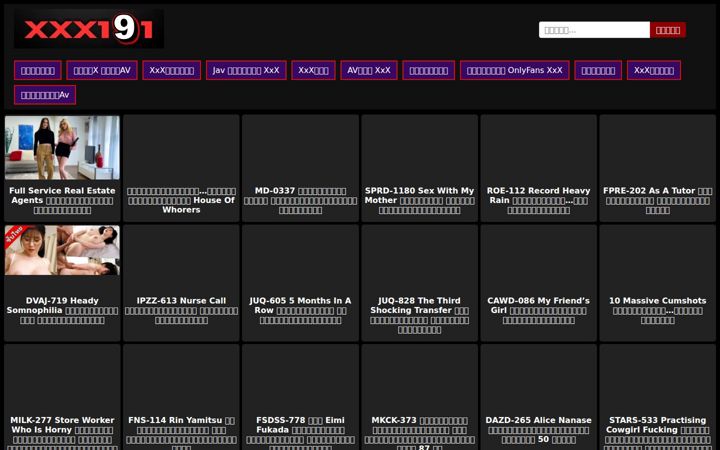Open the last menu item ending in Av
This screenshot has height=450, width=720.
pos(45,95)
